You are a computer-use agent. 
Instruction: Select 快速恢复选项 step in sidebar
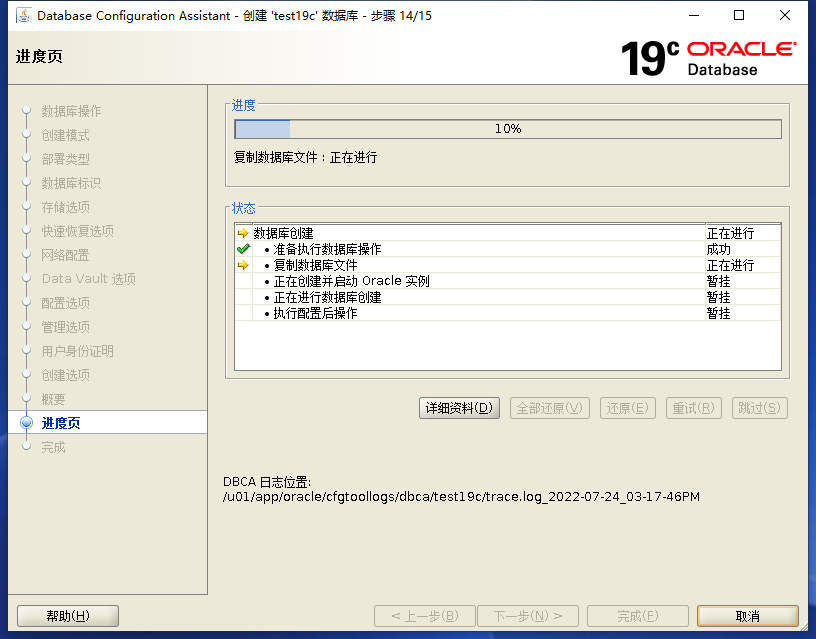pos(78,231)
